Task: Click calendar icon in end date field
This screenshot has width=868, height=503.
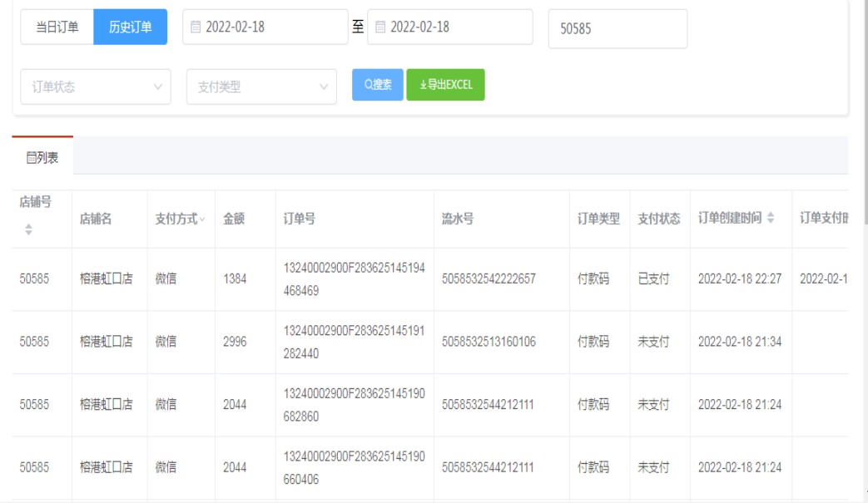Action: pos(380,27)
